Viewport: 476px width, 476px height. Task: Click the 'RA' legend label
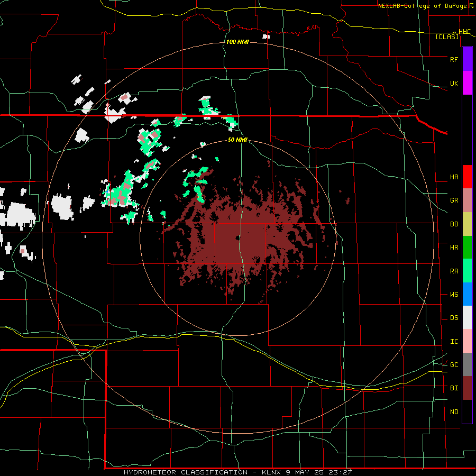[454, 271]
